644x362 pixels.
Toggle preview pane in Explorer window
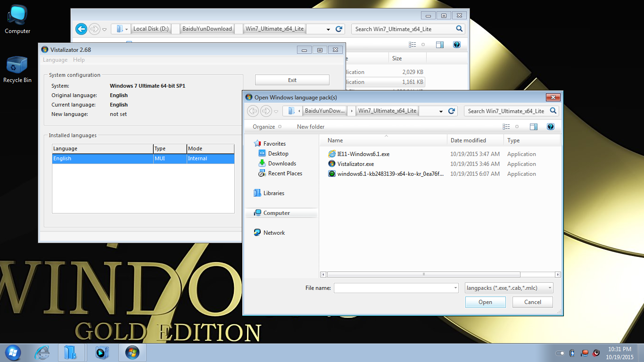pyautogui.click(x=440, y=45)
